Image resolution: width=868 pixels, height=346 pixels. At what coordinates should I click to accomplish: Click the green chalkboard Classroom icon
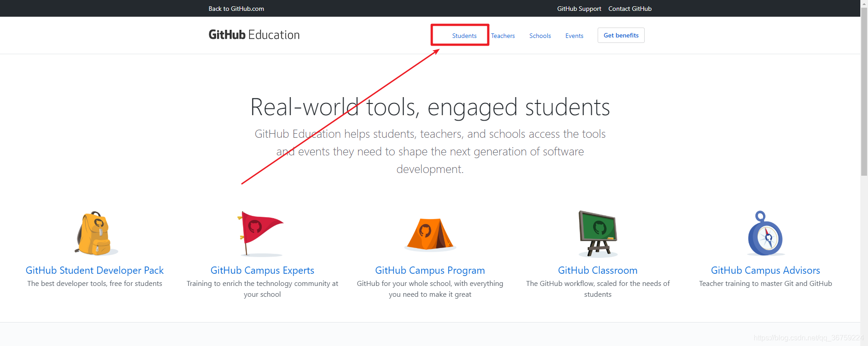598,234
